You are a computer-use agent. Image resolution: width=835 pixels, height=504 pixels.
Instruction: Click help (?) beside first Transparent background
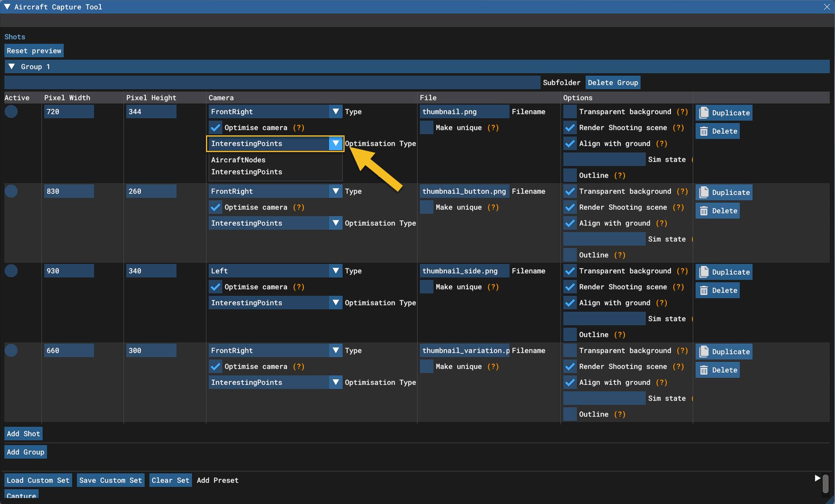point(682,112)
